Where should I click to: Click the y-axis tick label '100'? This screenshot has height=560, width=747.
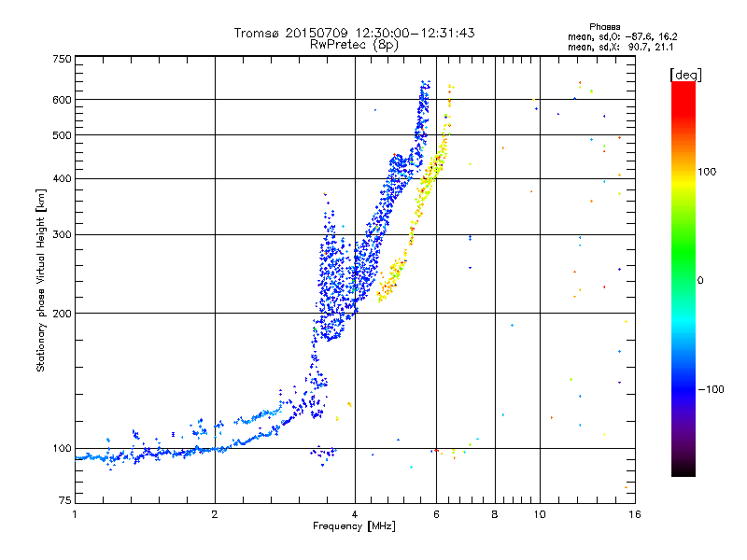point(62,448)
